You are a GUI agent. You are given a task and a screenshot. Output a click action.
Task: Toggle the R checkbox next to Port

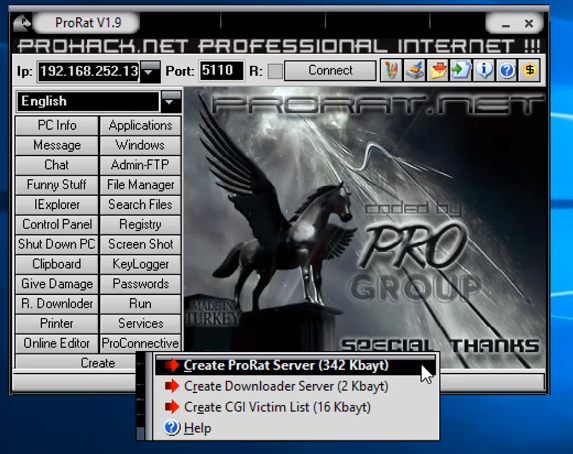pos(275,71)
